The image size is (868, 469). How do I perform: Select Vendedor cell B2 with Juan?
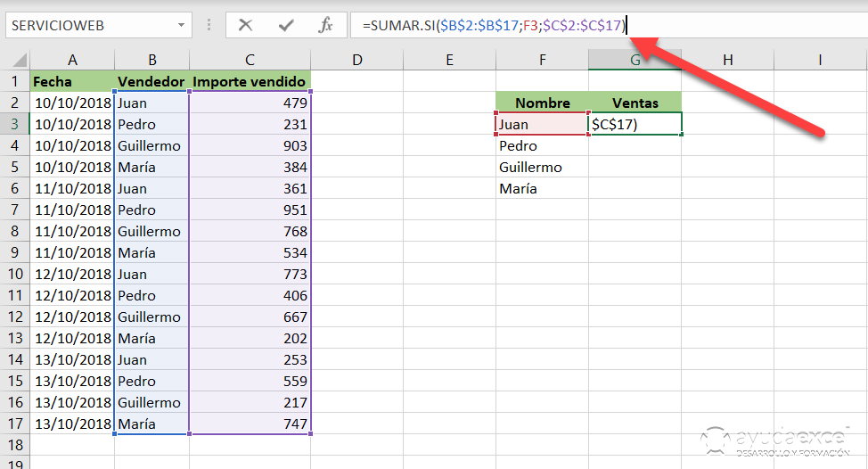(x=152, y=103)
